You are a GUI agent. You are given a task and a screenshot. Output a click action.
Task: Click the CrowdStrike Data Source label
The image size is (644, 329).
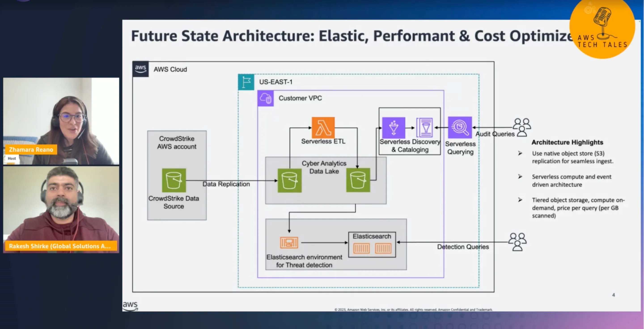click(174, 202)
